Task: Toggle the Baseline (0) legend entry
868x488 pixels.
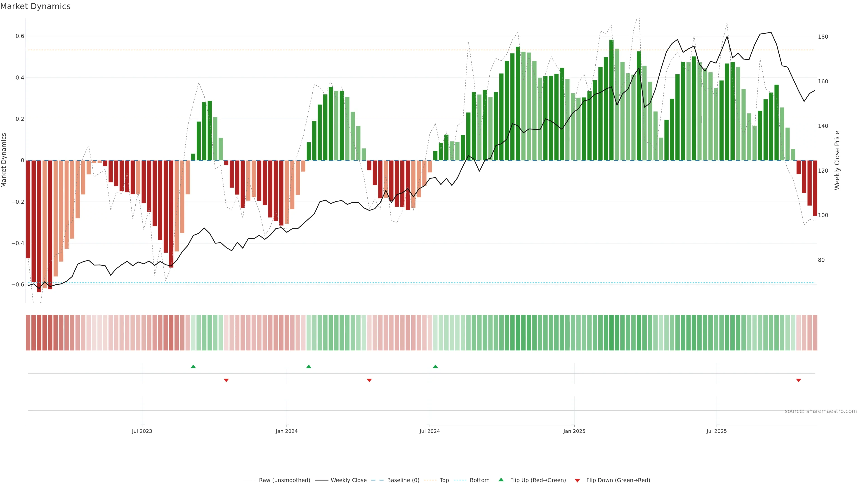Action: point(403,480)
